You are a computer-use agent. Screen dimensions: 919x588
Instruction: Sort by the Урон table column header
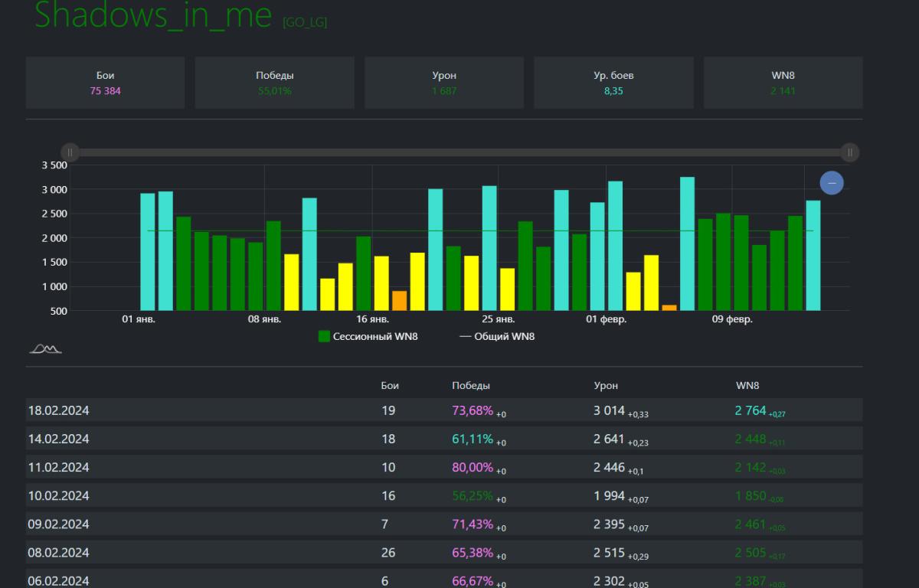tap(606, 386)
